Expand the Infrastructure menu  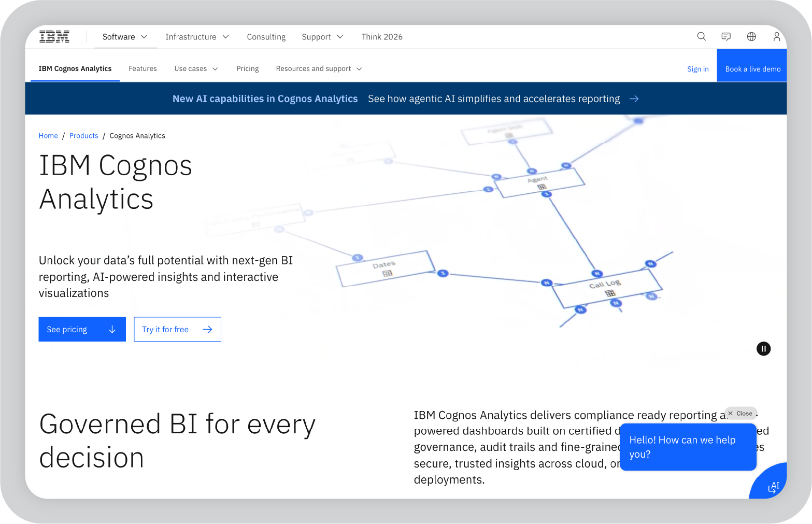pos(197,37)
